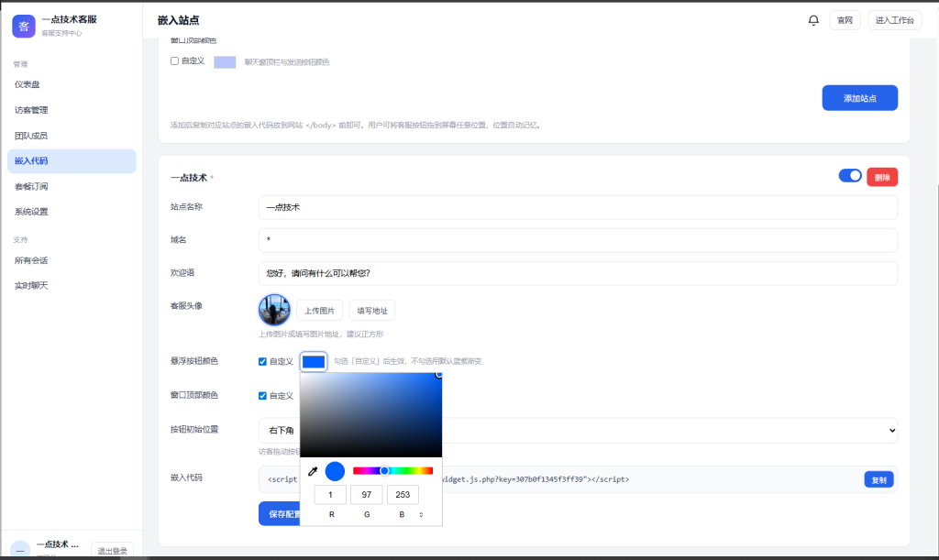The image size is (939, 560).
Task: Click the hue slider in color picker
Action: [x=392, y=471]
